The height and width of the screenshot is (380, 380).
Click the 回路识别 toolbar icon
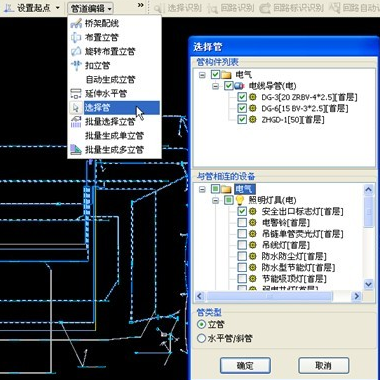pyautogui.click(x=212, y=8)
